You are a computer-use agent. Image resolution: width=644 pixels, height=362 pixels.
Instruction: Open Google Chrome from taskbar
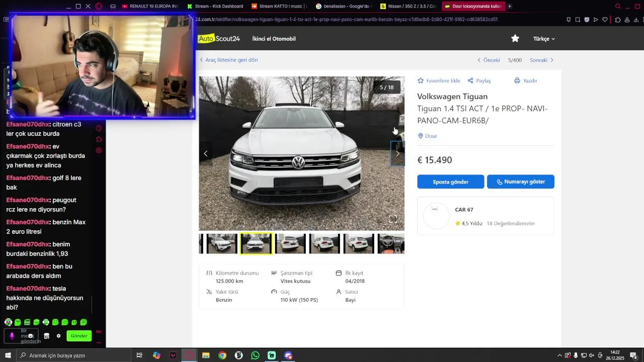[x=222, y=355]
